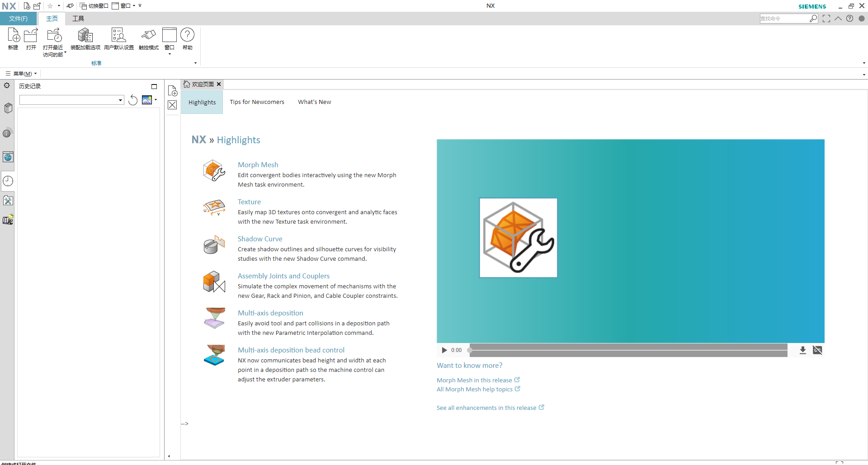This screenshot has width=868, height=465.
Task: Expand the History filter combo box
Action: 120,100
